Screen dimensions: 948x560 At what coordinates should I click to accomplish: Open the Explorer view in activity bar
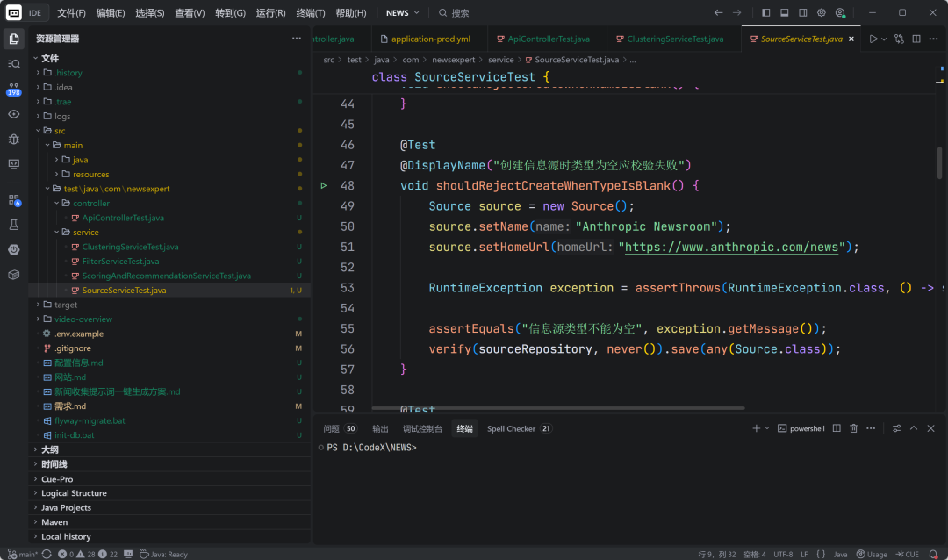14,39
